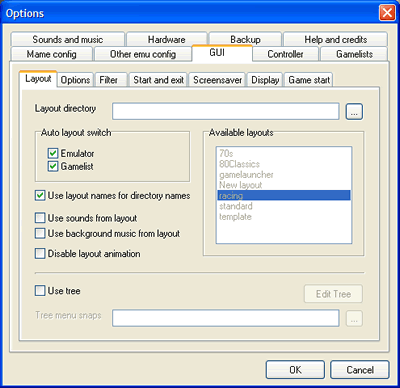Check Disable layout animation option
Screen dimensions: 400x388
click(40, 254)
